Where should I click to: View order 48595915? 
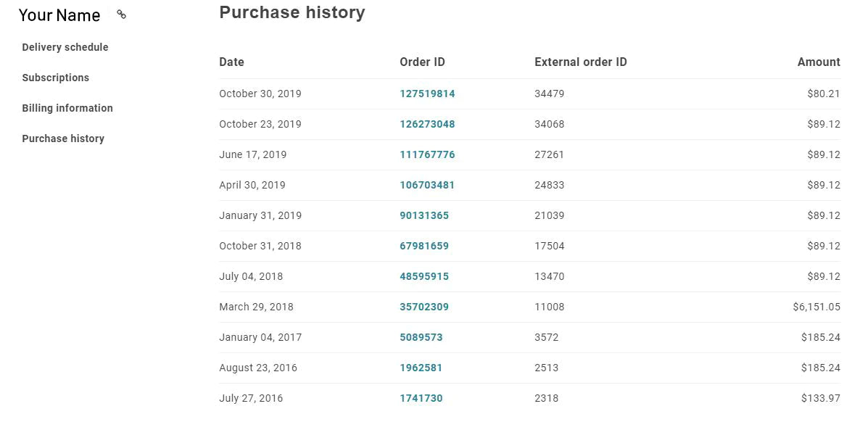[424, 276]
